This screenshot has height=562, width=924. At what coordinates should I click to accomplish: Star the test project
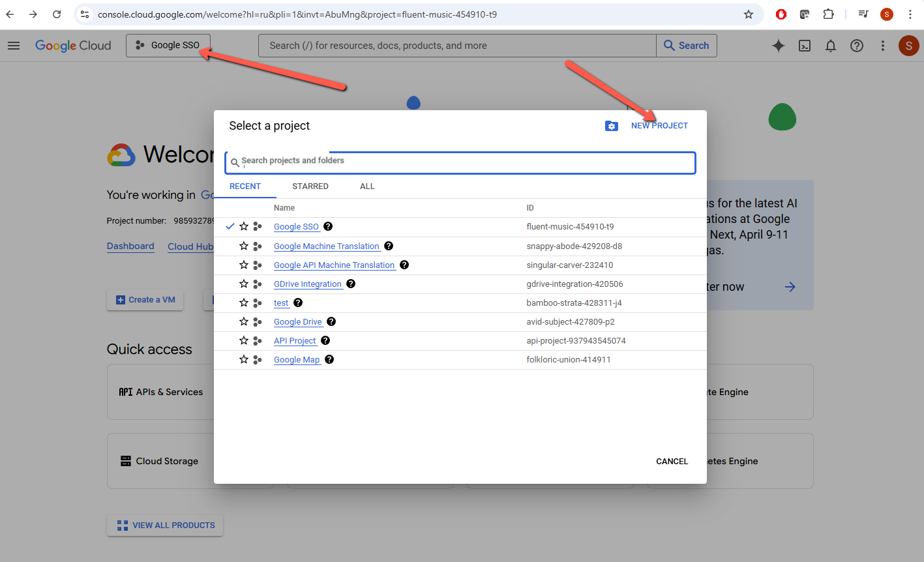(x=244, y=303)
